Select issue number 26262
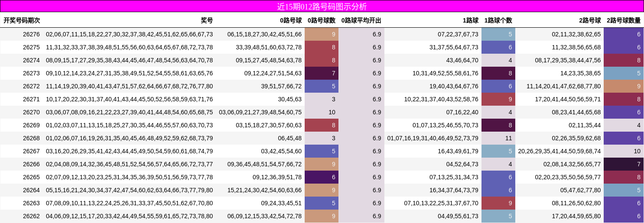Viewport: 644px width, 223px height. pyautogui.click(x=31, y=216)
